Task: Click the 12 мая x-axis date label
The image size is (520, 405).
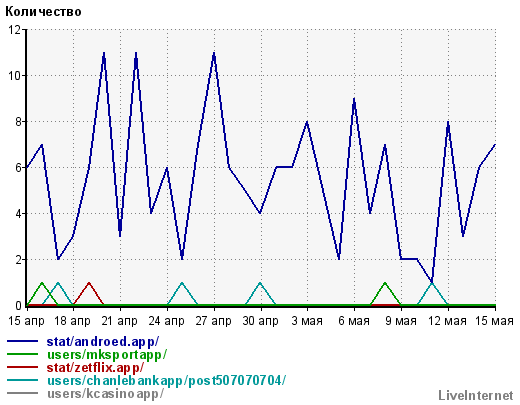Action: [x=447, y=321]
